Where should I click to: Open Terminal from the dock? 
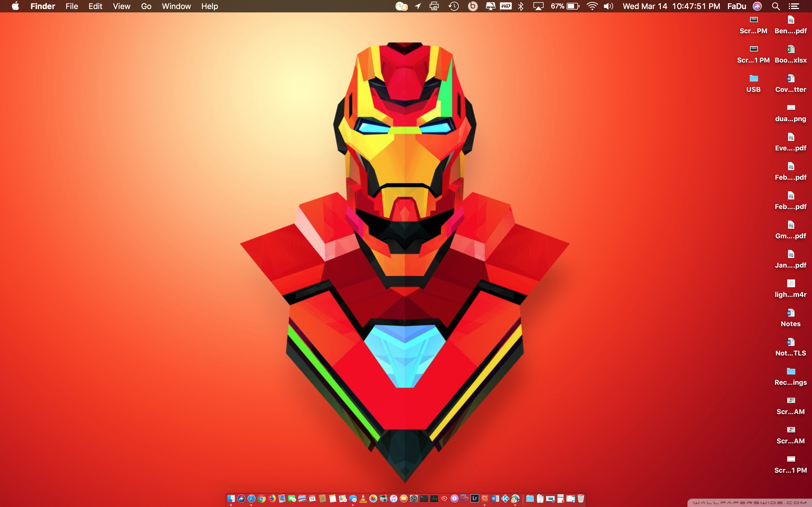coord(424,499)
